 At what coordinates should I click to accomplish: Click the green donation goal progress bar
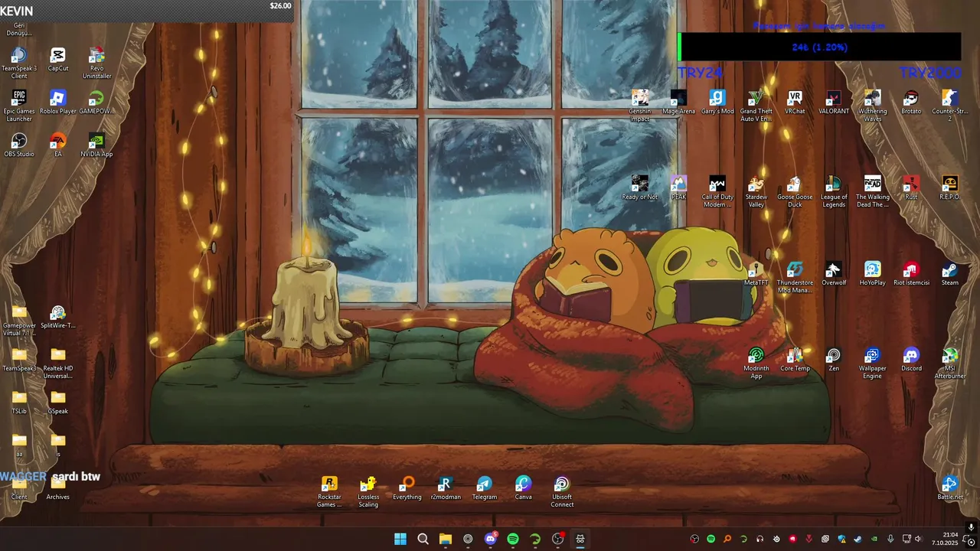819,47
